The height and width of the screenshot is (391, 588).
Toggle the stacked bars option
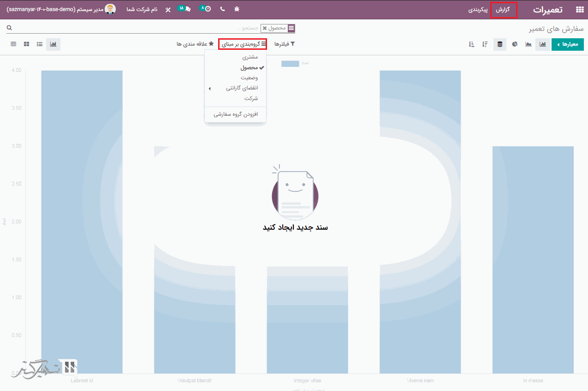500,44
